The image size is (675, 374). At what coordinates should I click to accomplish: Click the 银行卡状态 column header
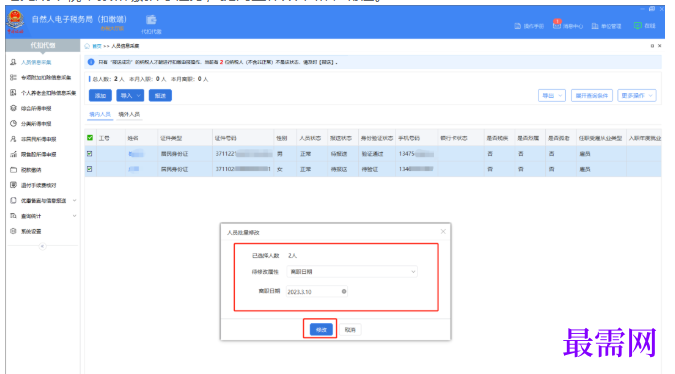454,138
